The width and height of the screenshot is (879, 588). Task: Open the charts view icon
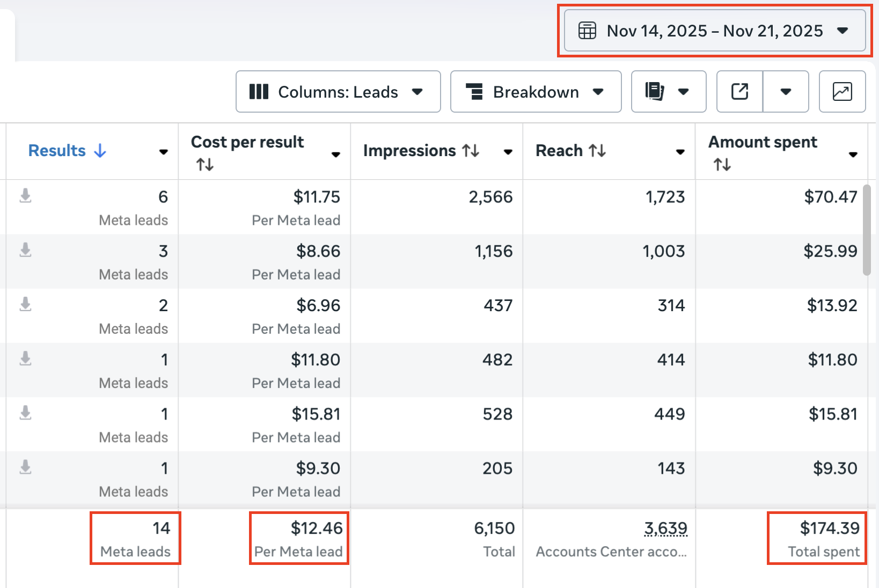(x=842, y=92)
